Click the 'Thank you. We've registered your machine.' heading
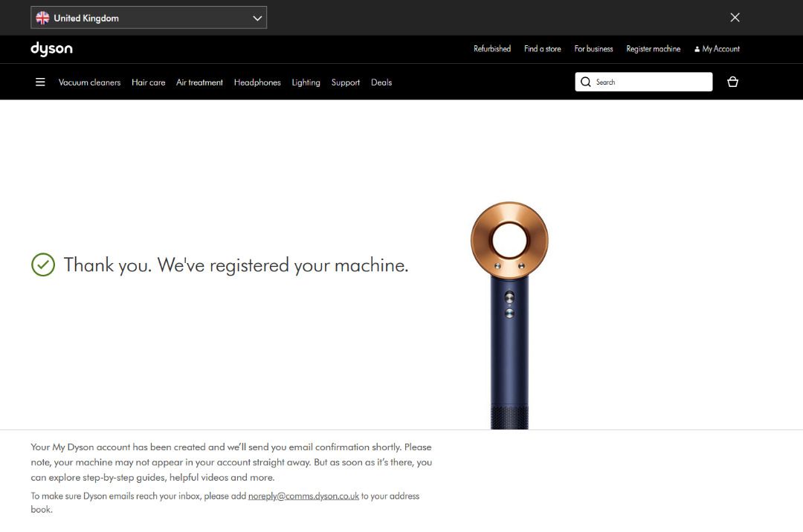 pos(236,265)
